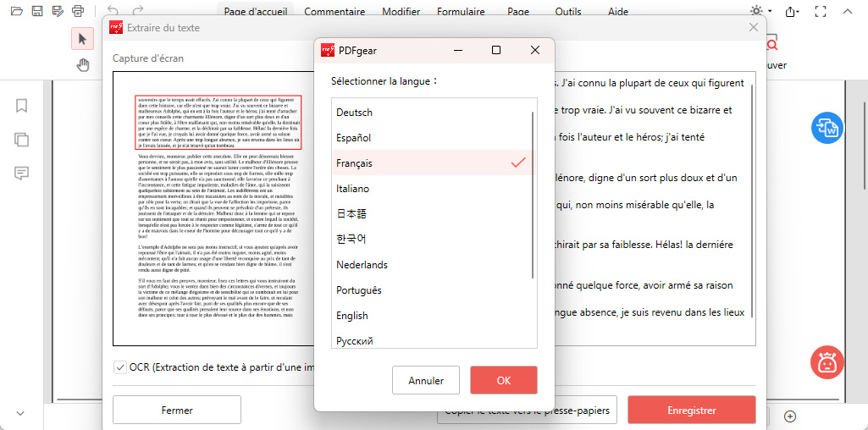Image resolution: width=868 pixels, height=430 pixels.
Task: Confirm language with the OK button
Action: click(x=504, y=380)
